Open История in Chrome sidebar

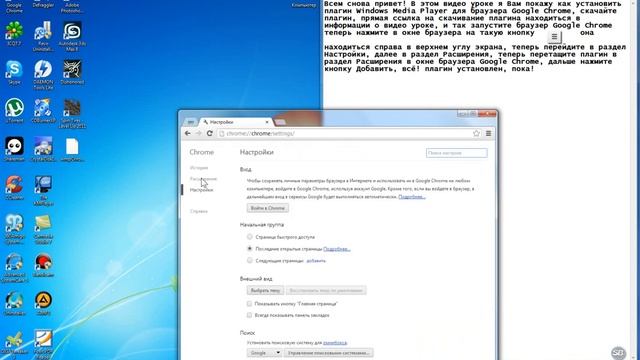(x=199, y=168)
